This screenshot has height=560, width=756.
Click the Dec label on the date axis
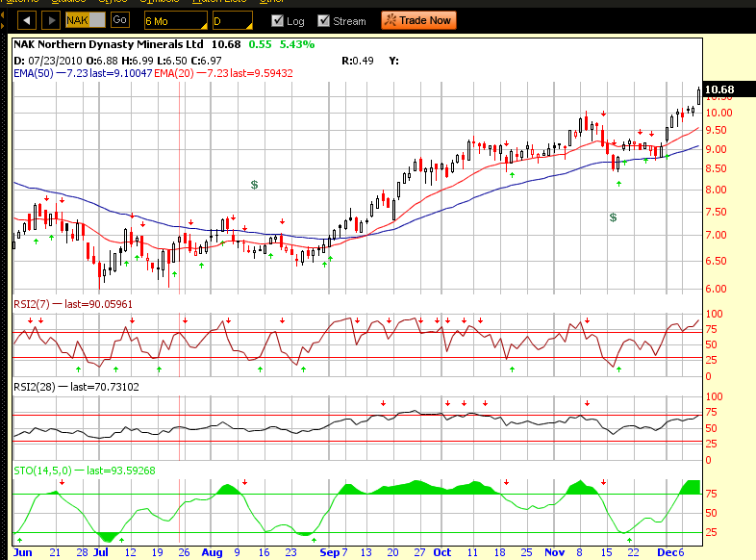click(x=668, y=552)
